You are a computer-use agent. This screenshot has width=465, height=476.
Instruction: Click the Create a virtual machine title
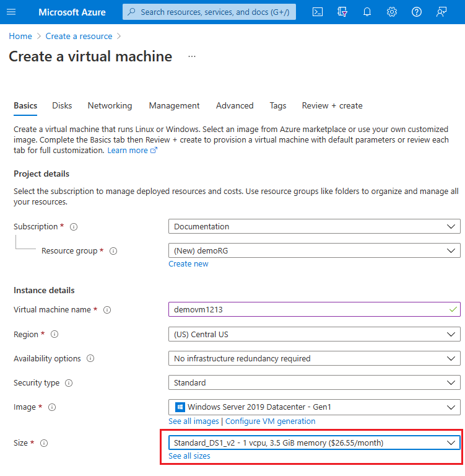(x=90, y=56)
